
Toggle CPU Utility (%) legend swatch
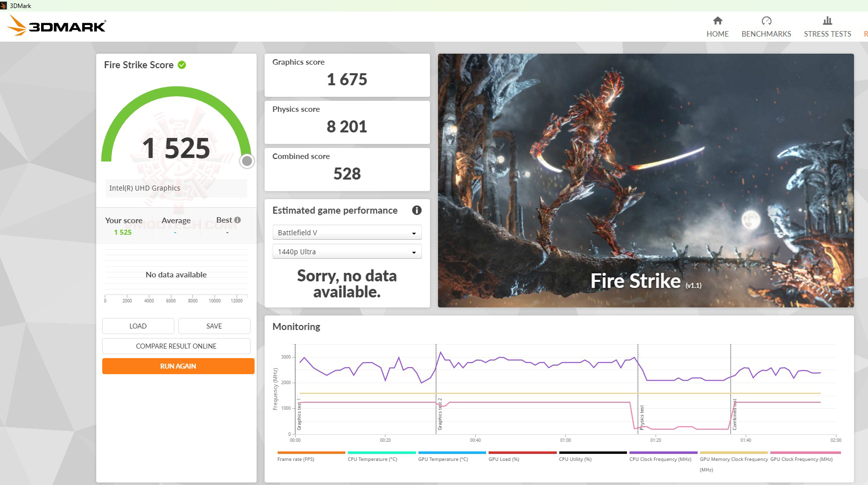coord(593,452)
